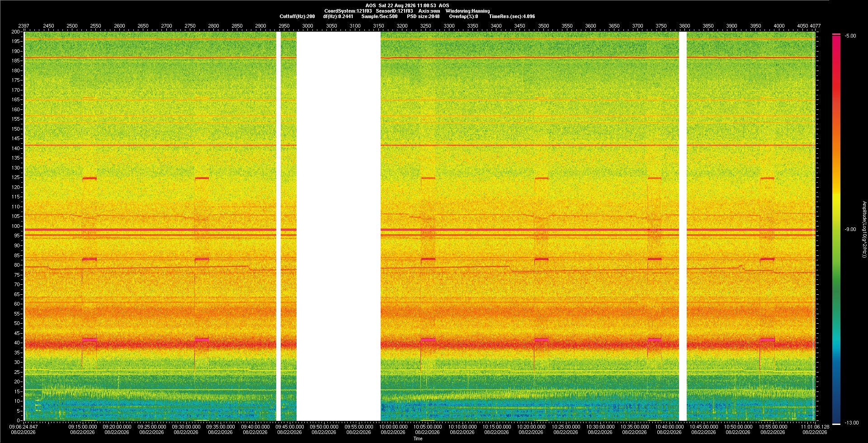Click the Windowing:Hanning header text
The image size is (868, 443).
467,11
